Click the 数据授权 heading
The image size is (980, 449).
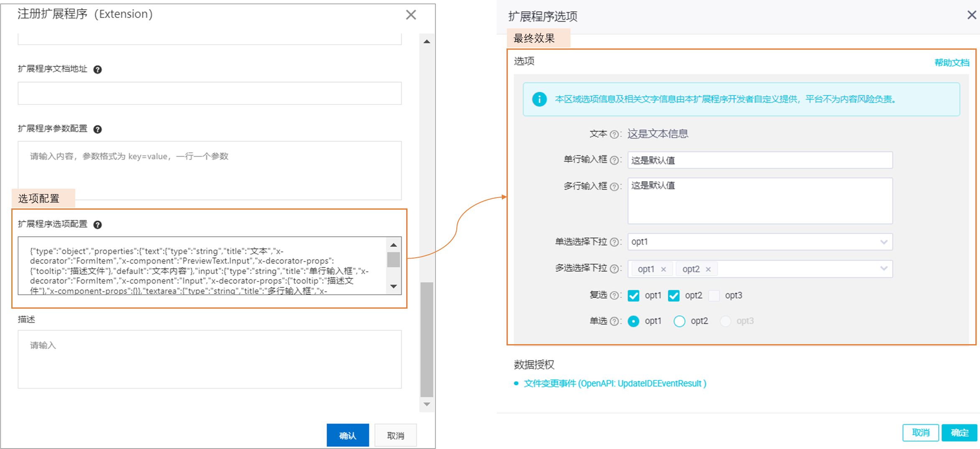click(x=534, y=365)
